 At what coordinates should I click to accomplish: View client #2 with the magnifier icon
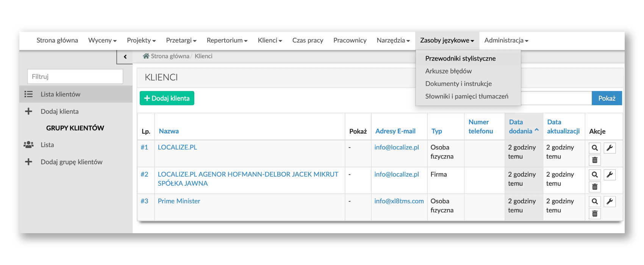point(595,175)
